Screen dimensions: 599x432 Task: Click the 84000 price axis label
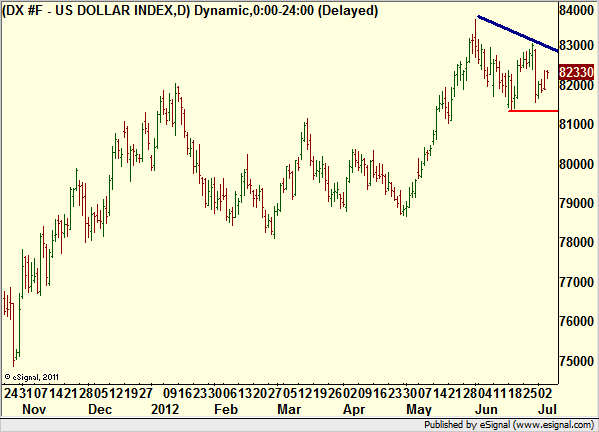576,10
